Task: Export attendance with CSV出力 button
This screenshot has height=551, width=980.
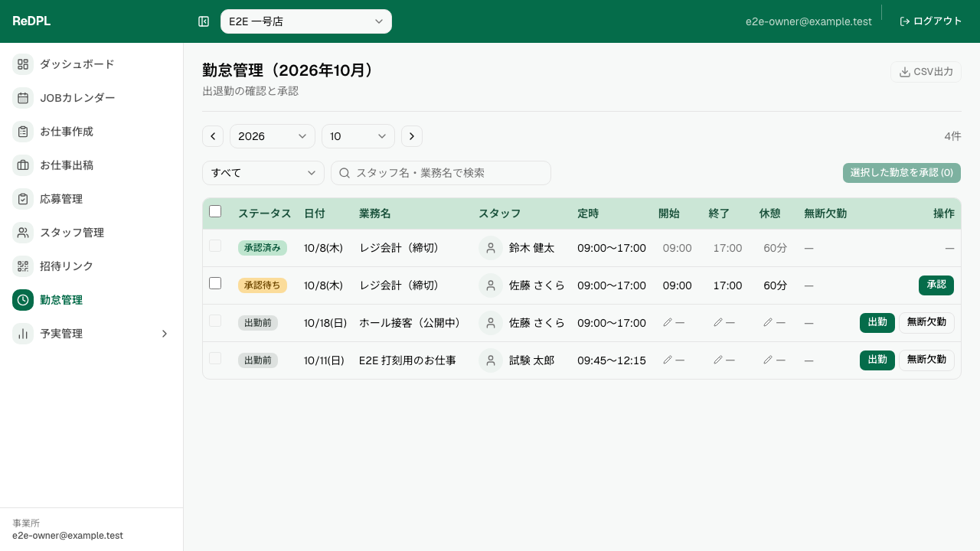Action: (x=926, y=72)
